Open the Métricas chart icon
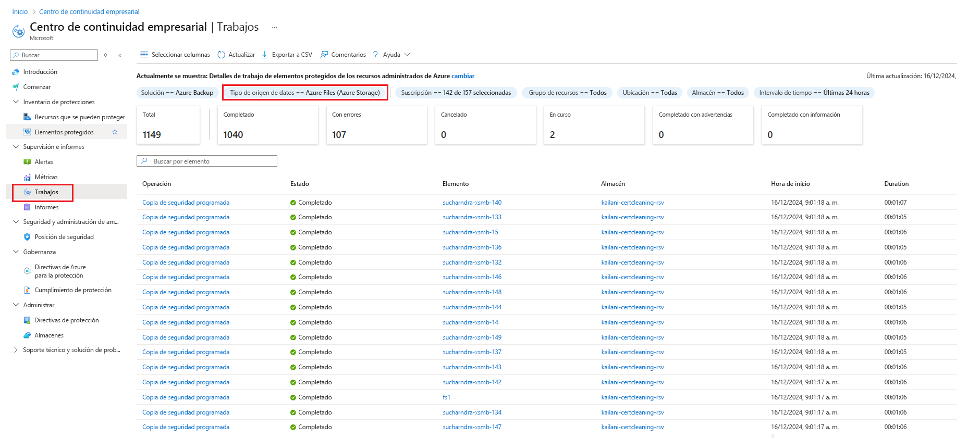The width and height of the screenshot is (980, 439). click(x=27, y=177)
